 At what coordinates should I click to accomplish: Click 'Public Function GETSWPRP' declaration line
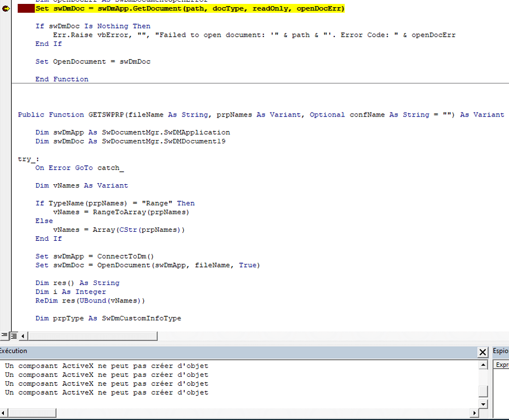click(261, 115)
